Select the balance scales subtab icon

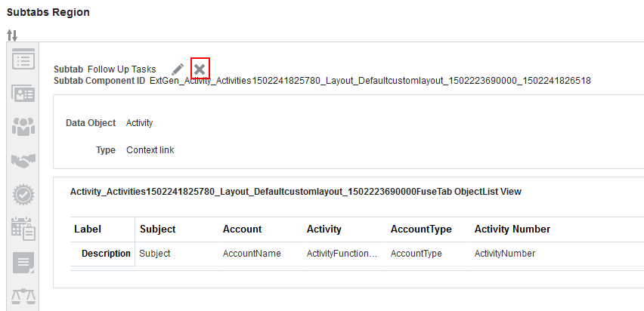click(24, 297)
